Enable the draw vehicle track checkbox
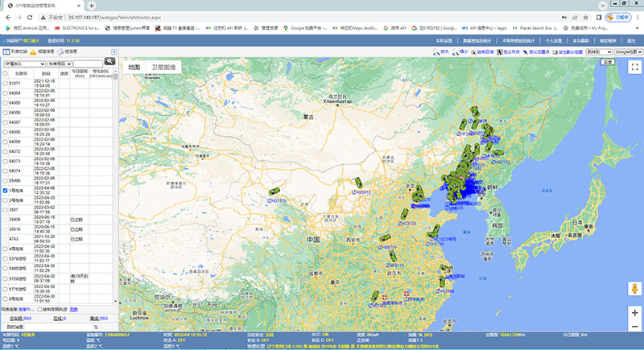Image resolution: width=644 pixels, height=350 pixels. (39, 310)
